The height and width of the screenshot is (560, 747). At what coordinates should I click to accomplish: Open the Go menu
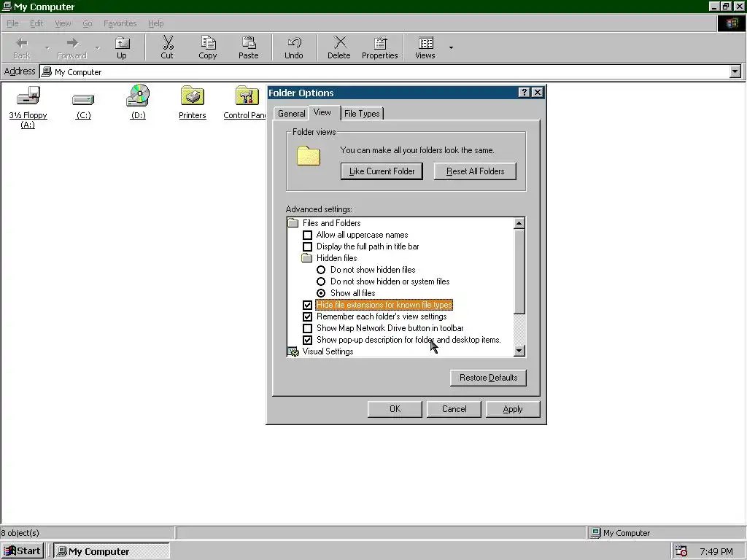(x=88, y=23)
